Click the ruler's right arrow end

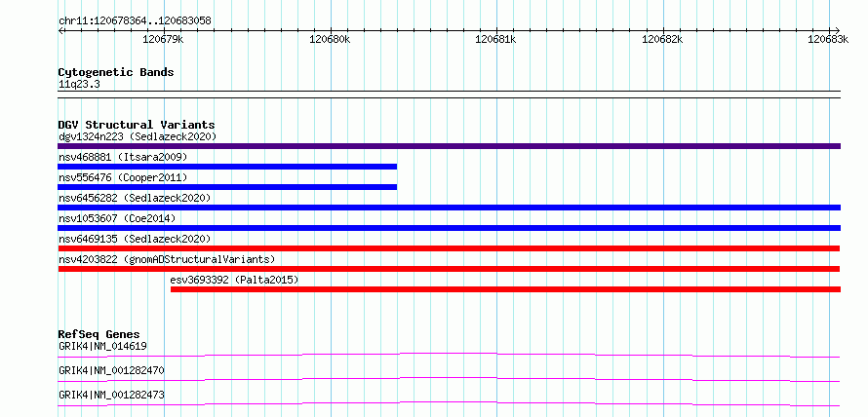838,30
